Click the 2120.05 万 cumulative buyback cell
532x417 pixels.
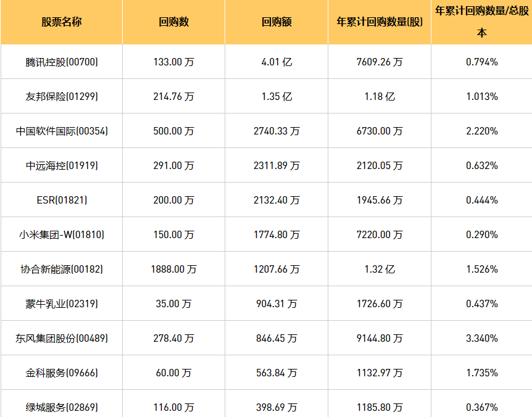[380, 166]
